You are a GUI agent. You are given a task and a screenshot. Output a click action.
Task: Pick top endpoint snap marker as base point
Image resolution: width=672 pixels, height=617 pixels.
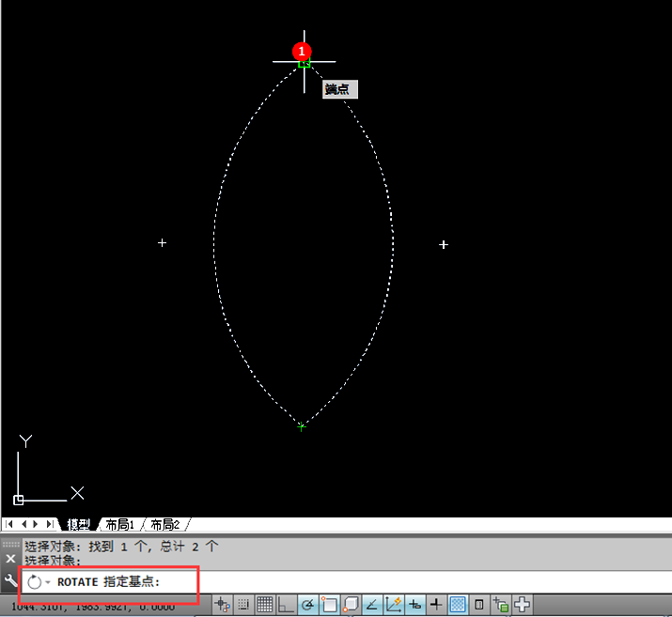point(305,63)
